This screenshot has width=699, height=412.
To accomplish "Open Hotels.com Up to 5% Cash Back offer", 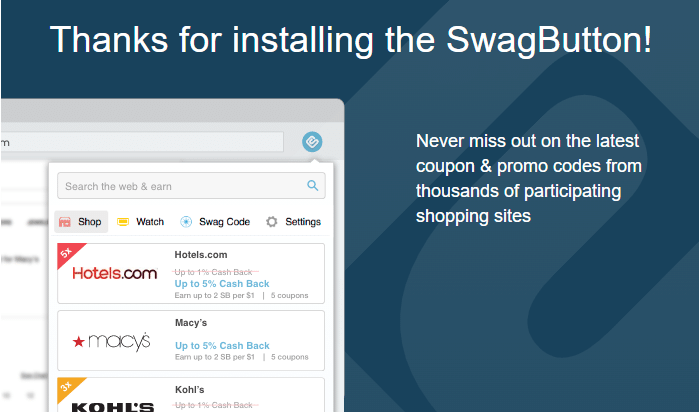I will (222, 284).
